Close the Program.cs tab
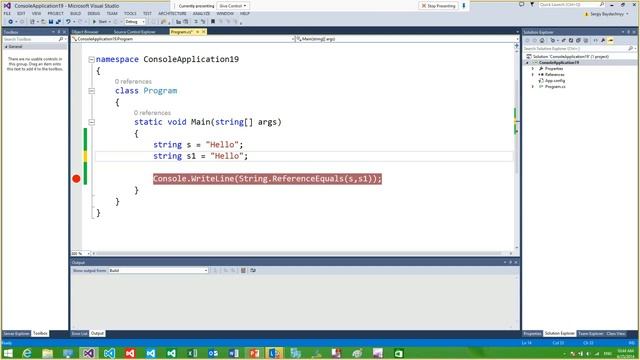 coord(203,32)
